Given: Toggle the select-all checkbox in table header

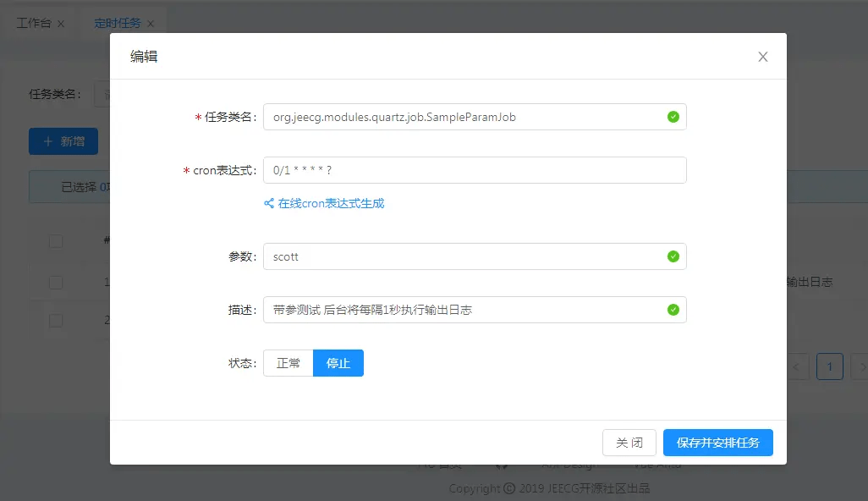Looking at the screenshot, I should pos(56,241).
